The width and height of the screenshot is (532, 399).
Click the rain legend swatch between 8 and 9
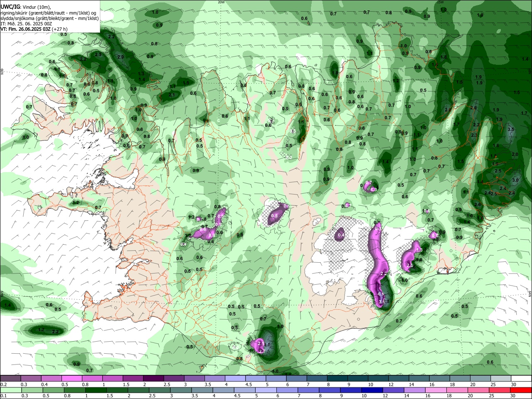(330, 390)
